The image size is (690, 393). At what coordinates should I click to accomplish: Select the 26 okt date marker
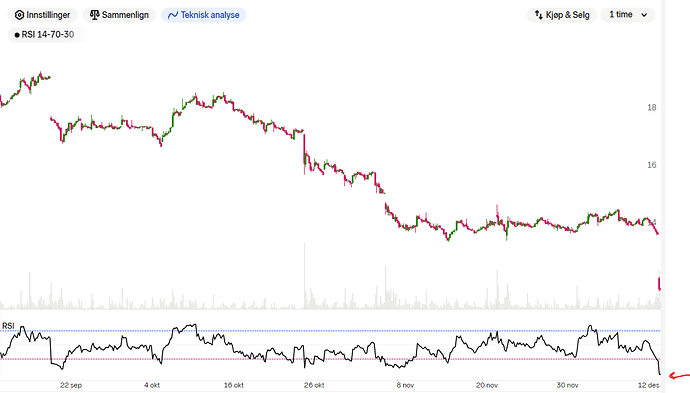[314, 385]
